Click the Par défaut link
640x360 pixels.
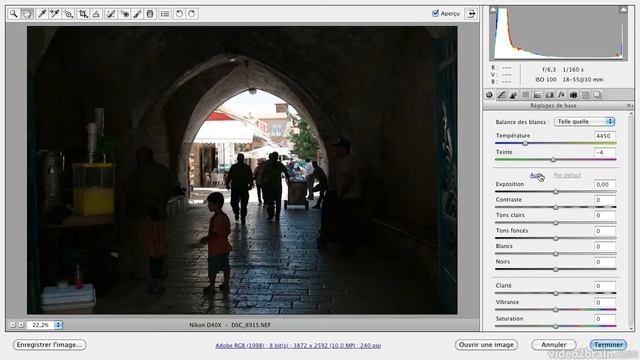567,175
